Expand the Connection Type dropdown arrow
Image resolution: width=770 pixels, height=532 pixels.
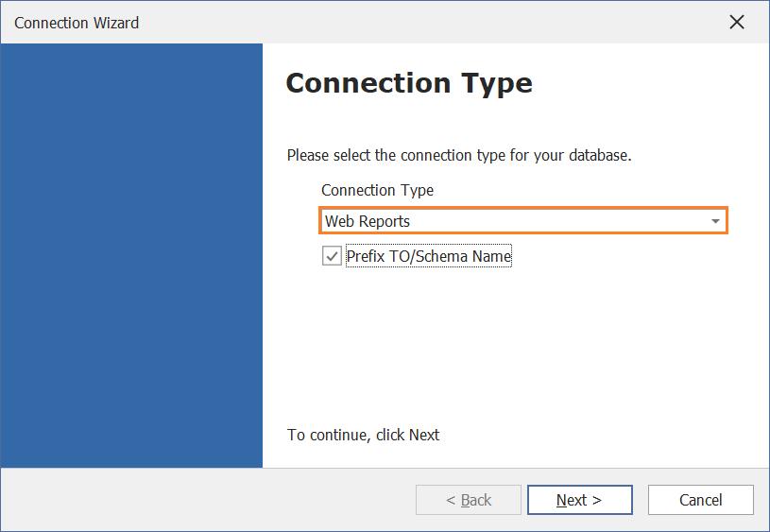click(x=715, y=221)
